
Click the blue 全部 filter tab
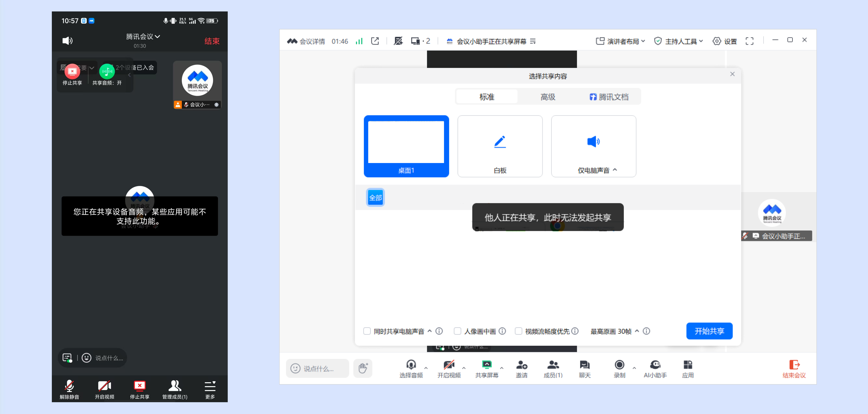(375, 197)
